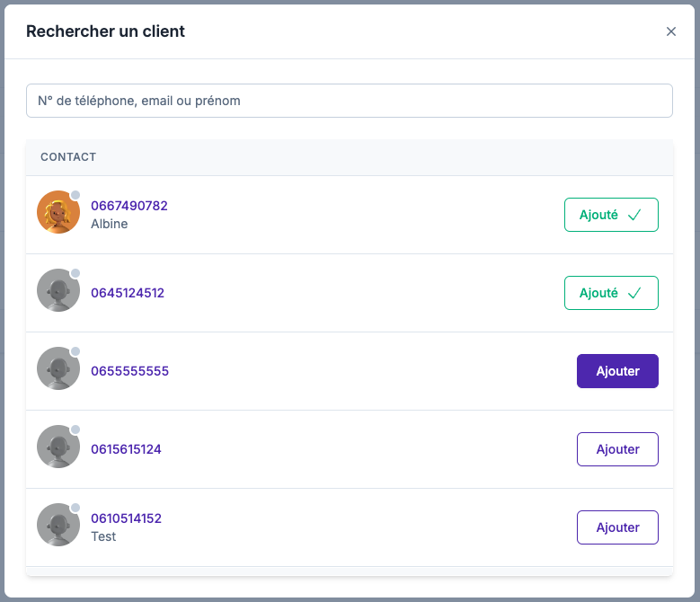
Task: Add the Test contact via Ajouter
Action: coord(617,527)
